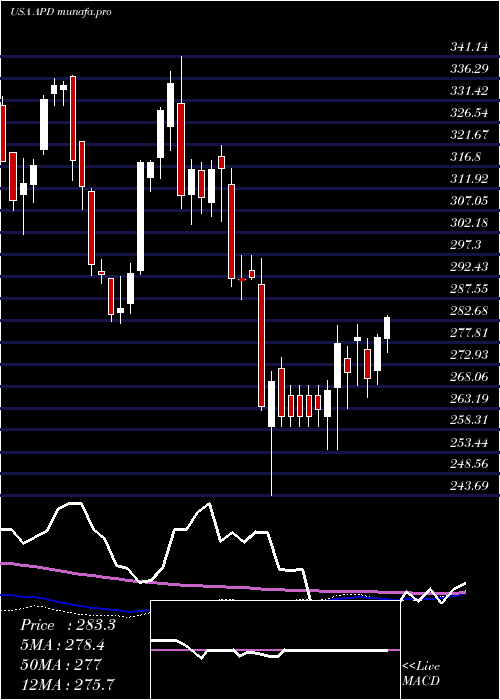Image resolution: width=500 pixels, height=700 pixels.
Task: Click the USA APD munafa.pro title text
Action: [x=60, y=12]
